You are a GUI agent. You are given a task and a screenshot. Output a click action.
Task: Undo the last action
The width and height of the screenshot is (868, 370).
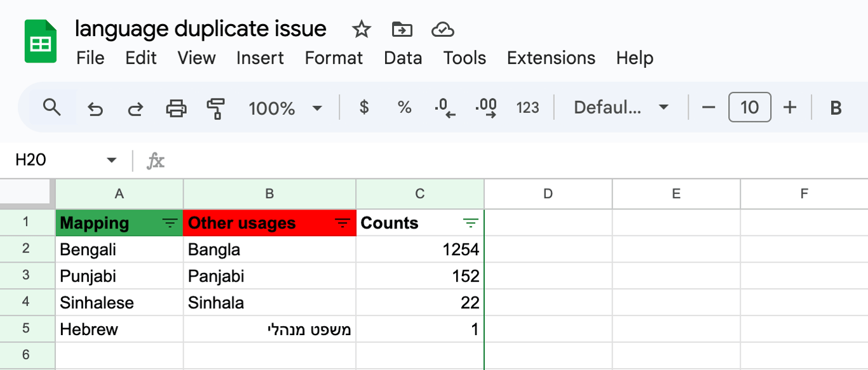(95, 109)
